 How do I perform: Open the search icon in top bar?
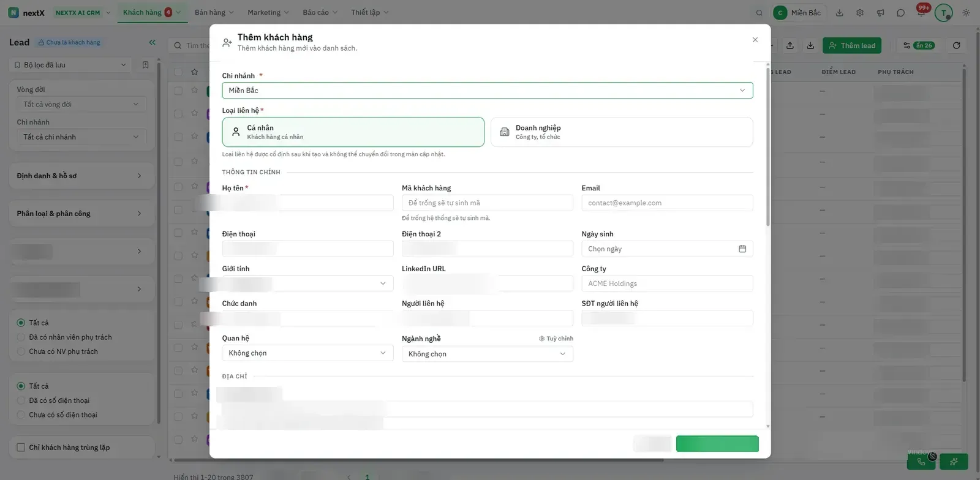(759, 12)
